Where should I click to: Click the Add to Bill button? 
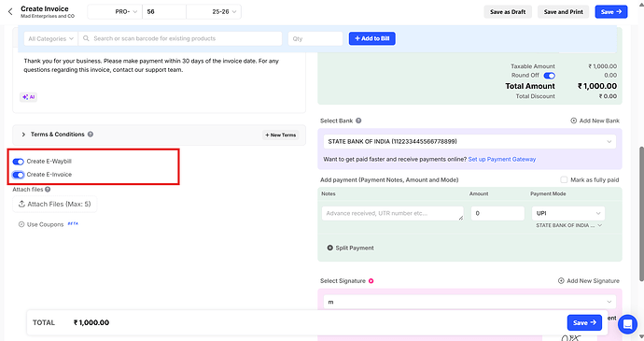coord(372,38)
